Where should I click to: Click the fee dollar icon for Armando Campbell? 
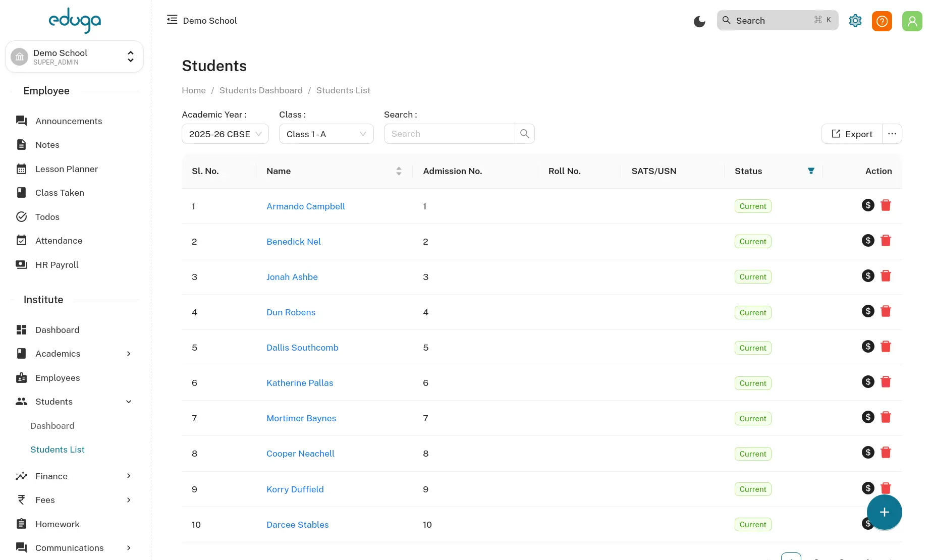pyautogui.click(x=868, y=205)
